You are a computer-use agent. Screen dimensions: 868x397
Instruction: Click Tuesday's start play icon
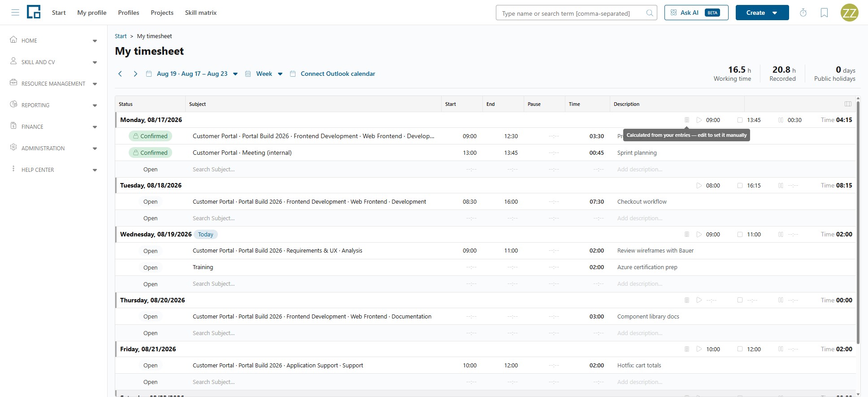pos(699,185)
